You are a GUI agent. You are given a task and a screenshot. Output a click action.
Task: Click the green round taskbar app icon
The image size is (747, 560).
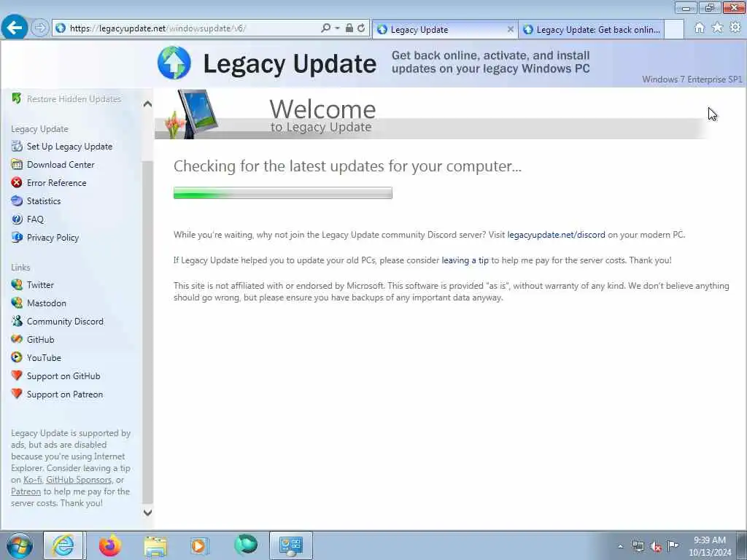[246, 545]
